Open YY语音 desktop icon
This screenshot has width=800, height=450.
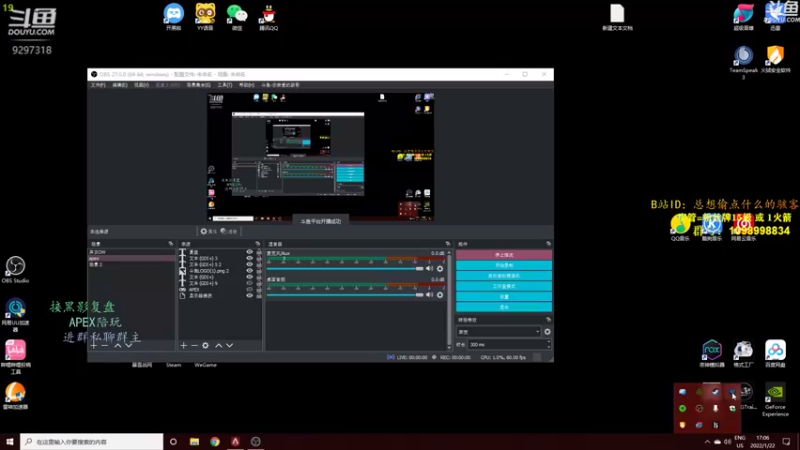click(x=205, y=17)
